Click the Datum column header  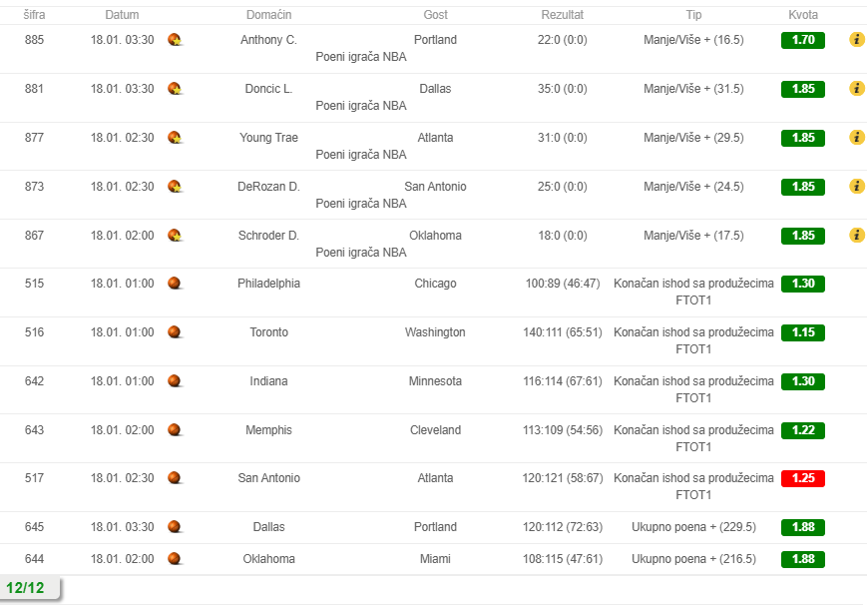(122, 15)
